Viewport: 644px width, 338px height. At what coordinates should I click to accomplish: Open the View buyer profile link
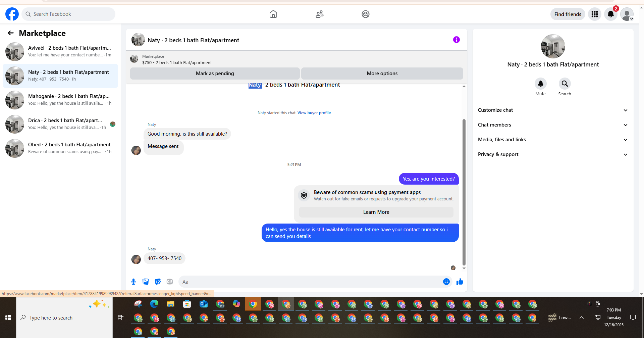tap(314, 113)
